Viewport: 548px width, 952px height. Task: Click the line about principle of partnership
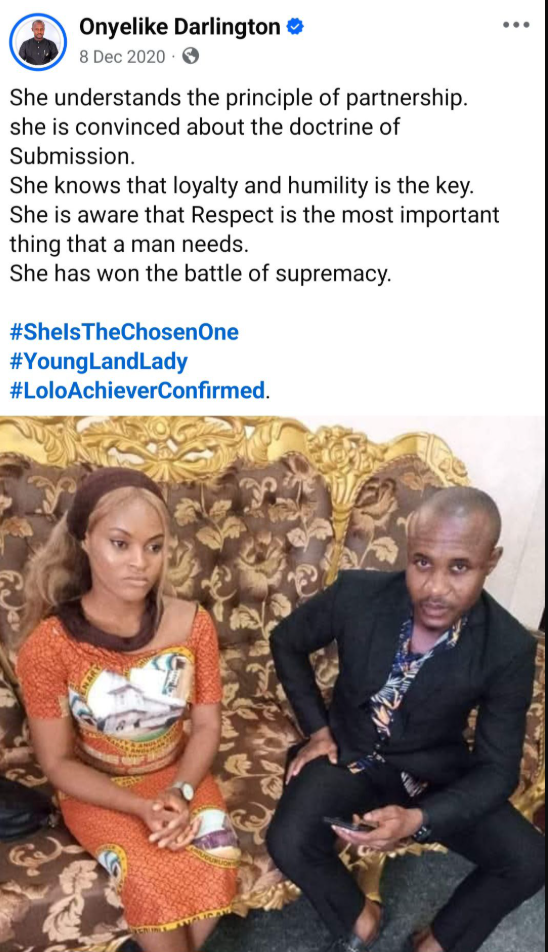(238, 98)
